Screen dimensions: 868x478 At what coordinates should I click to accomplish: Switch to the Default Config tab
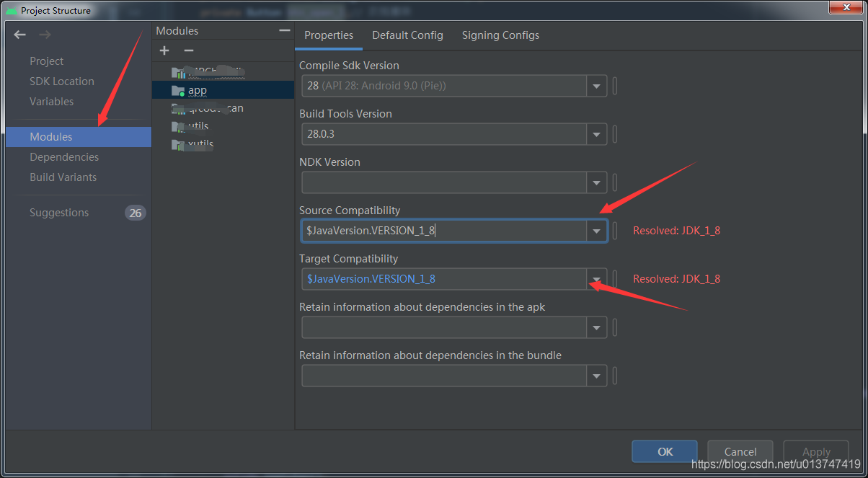click(407, 35)
